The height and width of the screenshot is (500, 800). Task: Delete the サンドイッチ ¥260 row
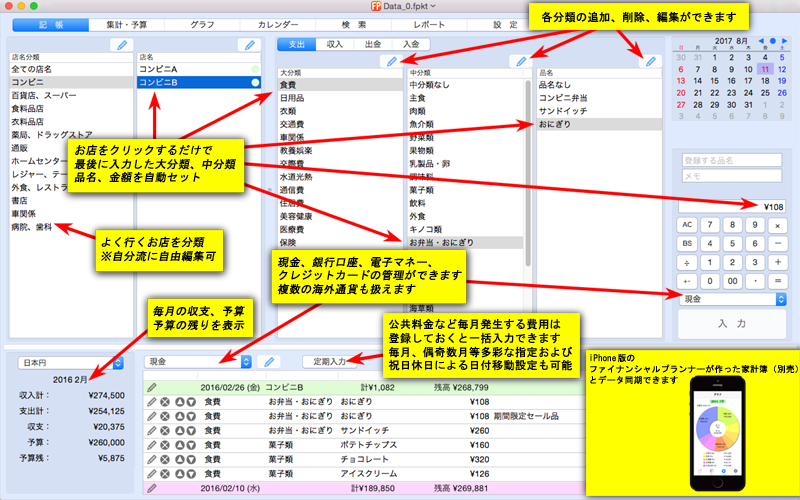tap(165, 431)
